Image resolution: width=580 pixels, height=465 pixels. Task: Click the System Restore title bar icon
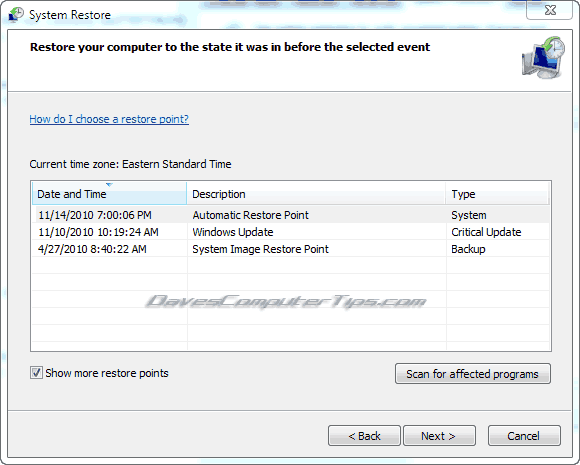click(x=16, y=15)
